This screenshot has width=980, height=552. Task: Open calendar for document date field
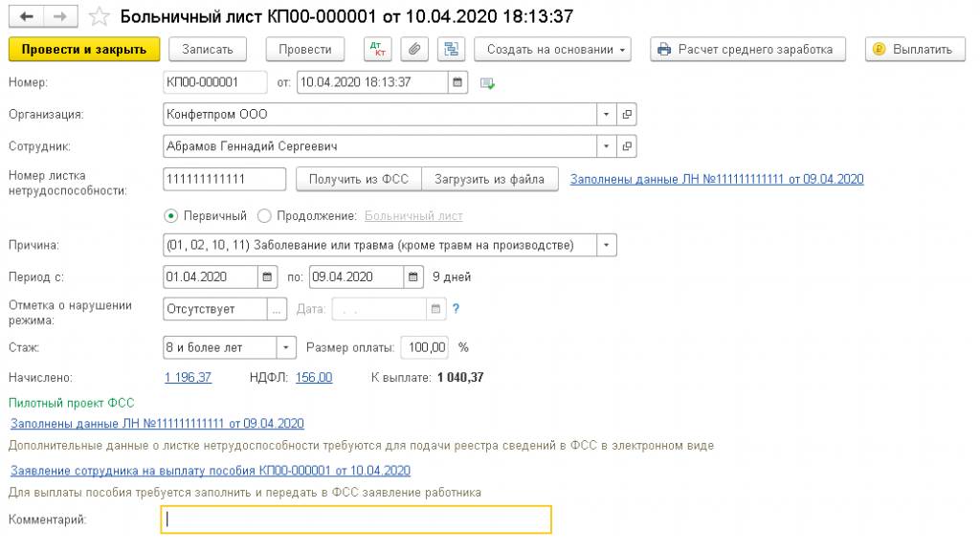click(x=457, y=82)
